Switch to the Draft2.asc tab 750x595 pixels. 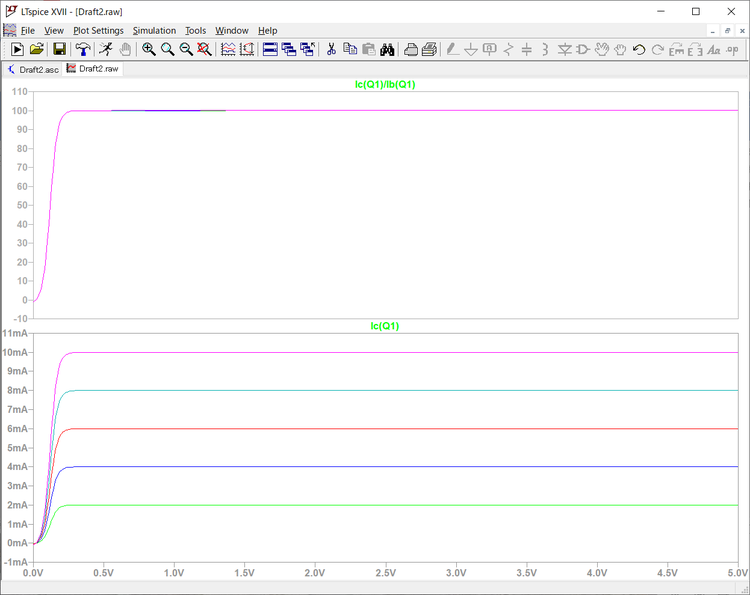33,69
